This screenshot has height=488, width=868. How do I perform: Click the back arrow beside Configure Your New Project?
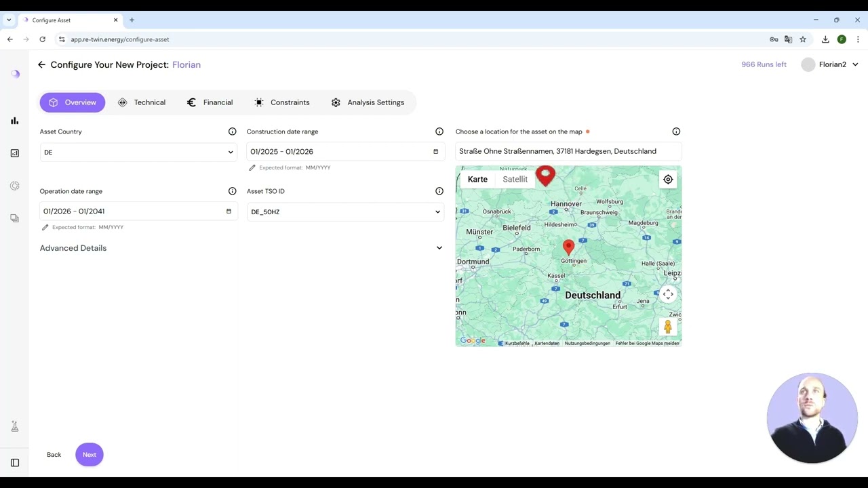pos(41,65)
